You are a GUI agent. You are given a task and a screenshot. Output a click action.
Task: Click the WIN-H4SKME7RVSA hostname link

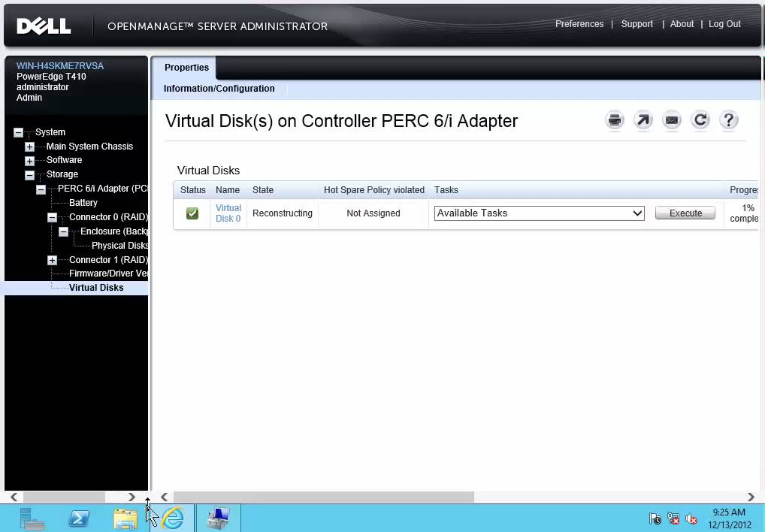pyautogui.click(x=60, y=66)
